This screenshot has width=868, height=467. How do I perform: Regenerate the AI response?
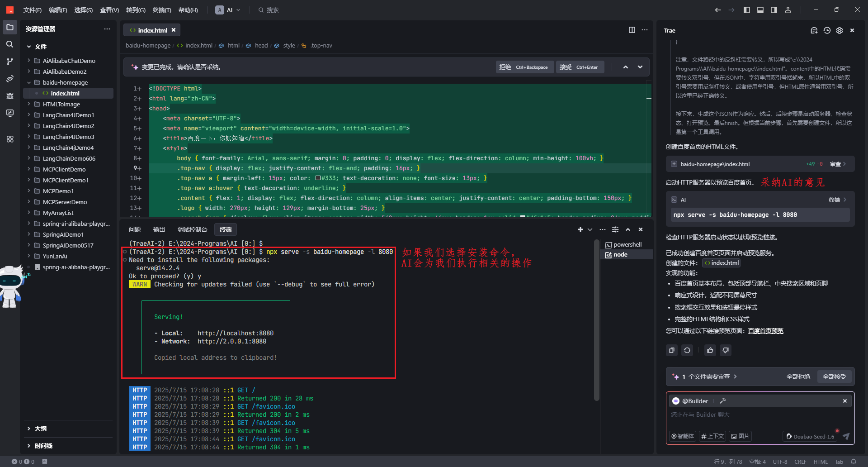(687, 350)
